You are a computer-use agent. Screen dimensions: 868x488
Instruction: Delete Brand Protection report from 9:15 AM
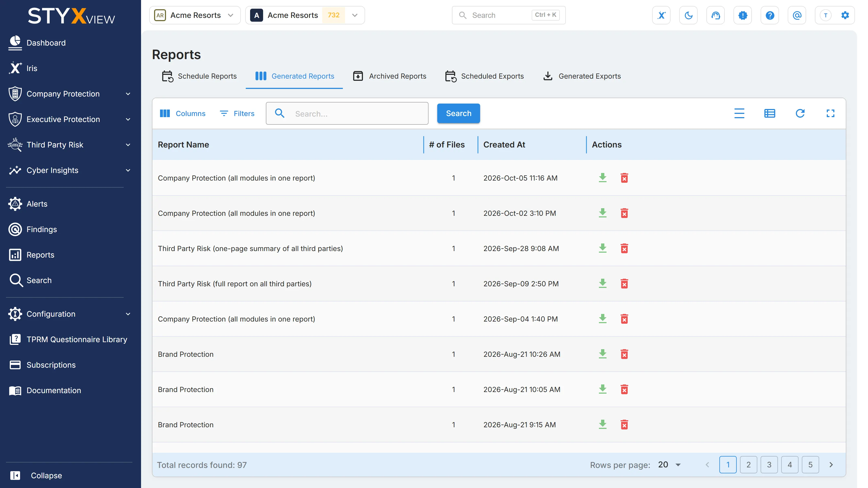tap(624, 424)
